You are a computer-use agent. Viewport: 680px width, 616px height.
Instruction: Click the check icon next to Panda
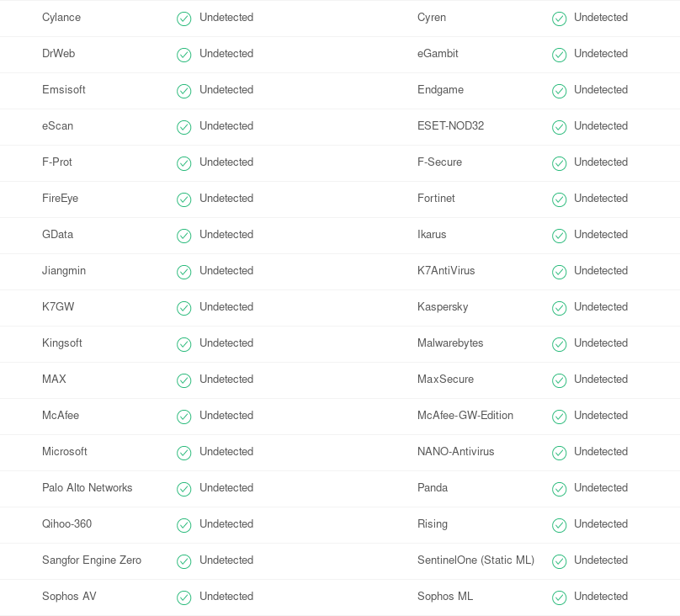[x=559, y=489]
